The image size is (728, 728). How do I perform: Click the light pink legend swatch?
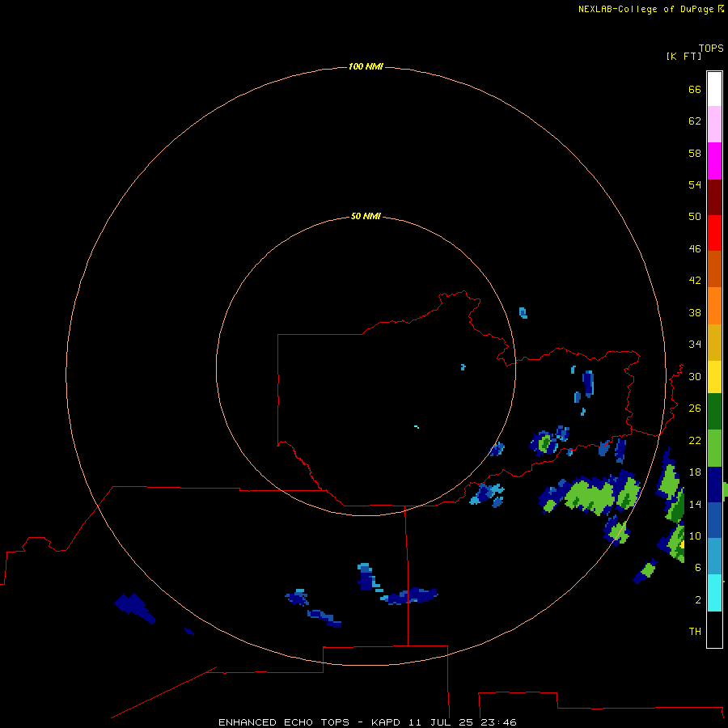714,125
